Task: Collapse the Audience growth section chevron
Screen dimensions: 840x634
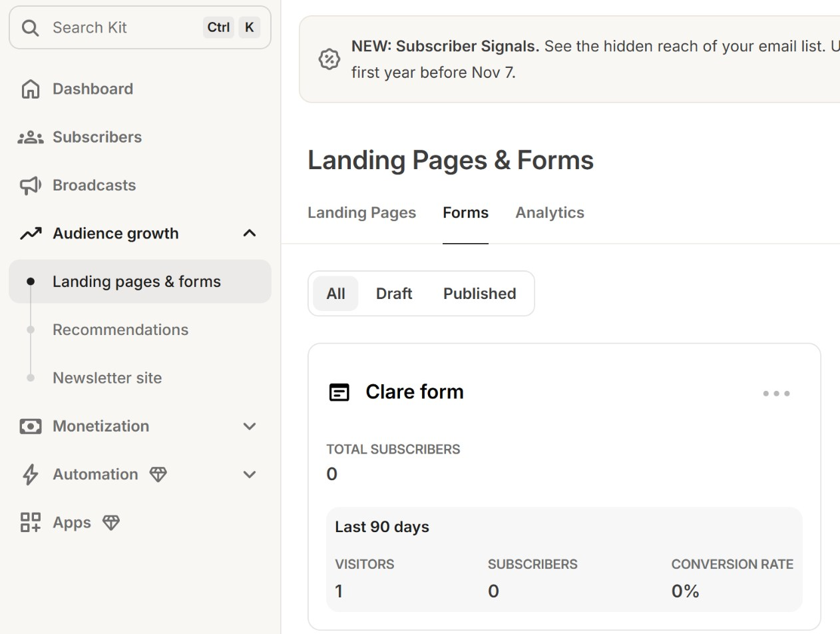Action: 250,233
